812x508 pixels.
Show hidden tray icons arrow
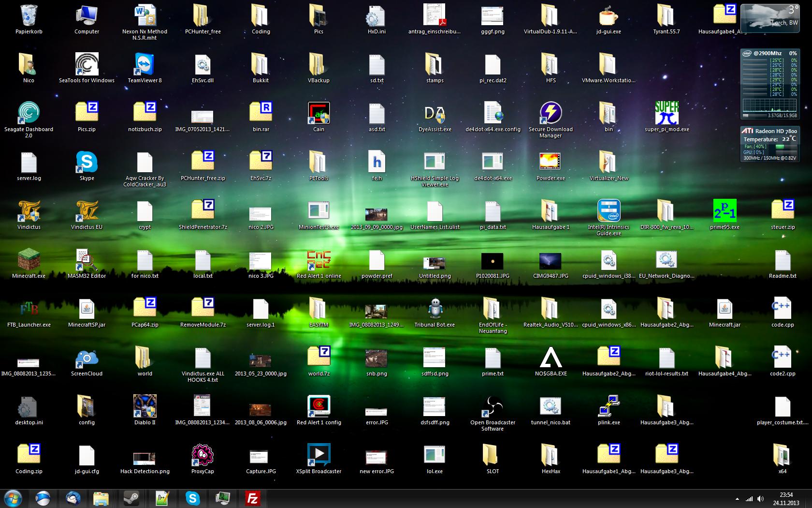pos(737,499)
